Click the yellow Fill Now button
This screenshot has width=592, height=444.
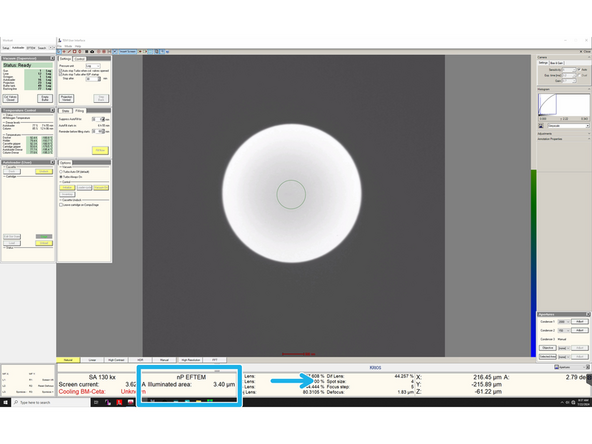tap(100, 150)
